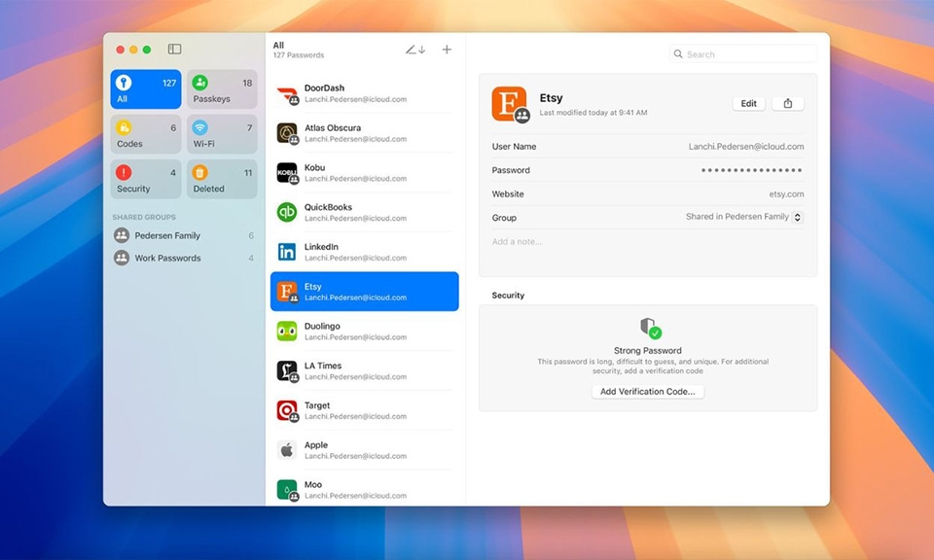The height and width of the screenshot is (560, 934).
Task: Click the Edit button for Etsy
Action: (749, 104)
